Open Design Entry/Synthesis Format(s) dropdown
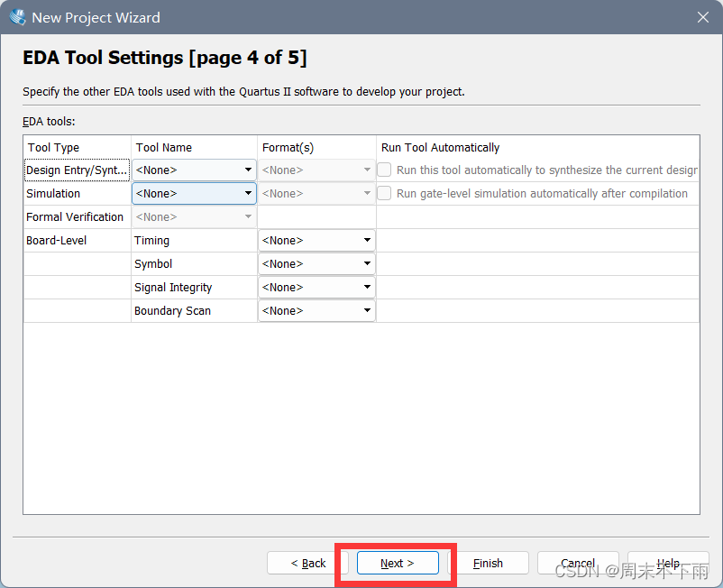Viewport: 723px width, 588px height. (316, 170)
